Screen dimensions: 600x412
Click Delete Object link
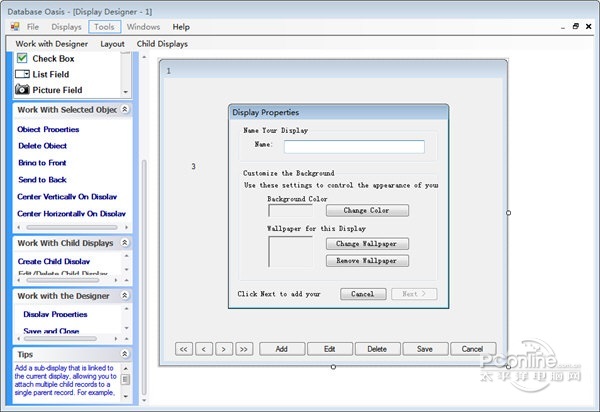click(42, 146)
